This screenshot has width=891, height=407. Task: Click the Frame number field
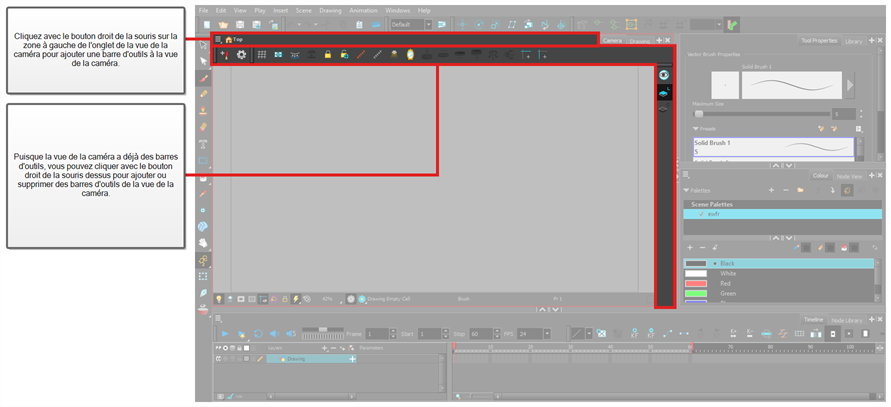[x=377, y=334]
